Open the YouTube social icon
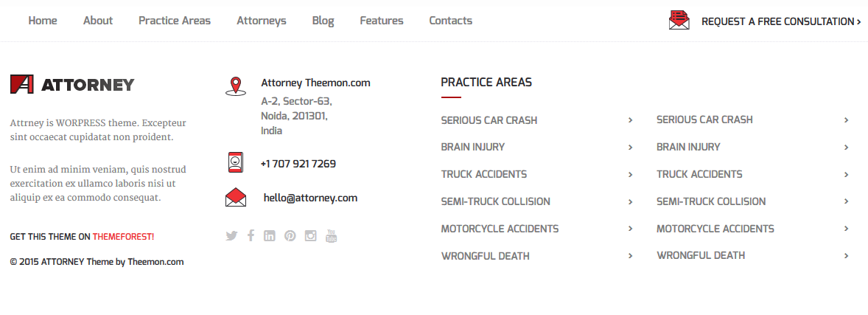Image resolution: width=868 pixels, height=315 pixels. (331, 236)
